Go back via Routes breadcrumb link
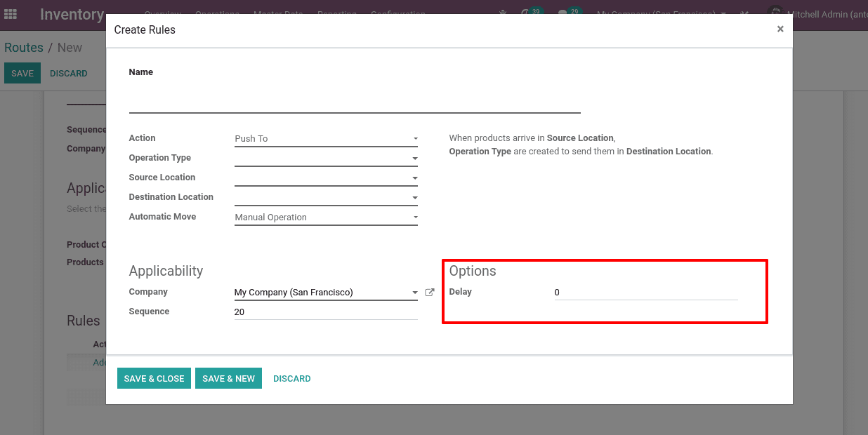Screen dimensions: 868x435 tap(24, 48)
